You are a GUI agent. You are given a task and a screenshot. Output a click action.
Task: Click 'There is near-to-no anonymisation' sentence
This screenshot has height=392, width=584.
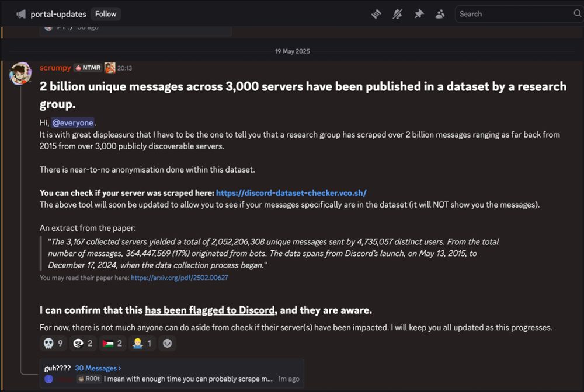click(147, 170)
